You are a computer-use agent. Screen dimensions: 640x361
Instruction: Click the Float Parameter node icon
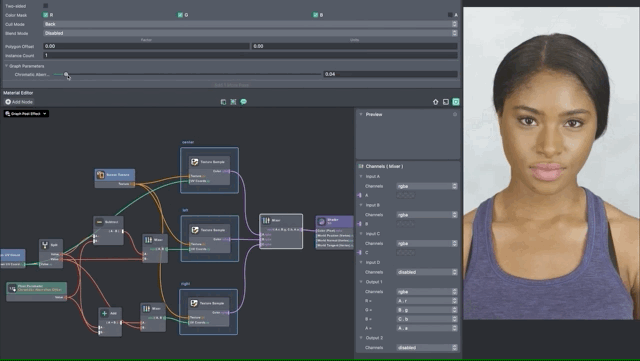point(12,288)
